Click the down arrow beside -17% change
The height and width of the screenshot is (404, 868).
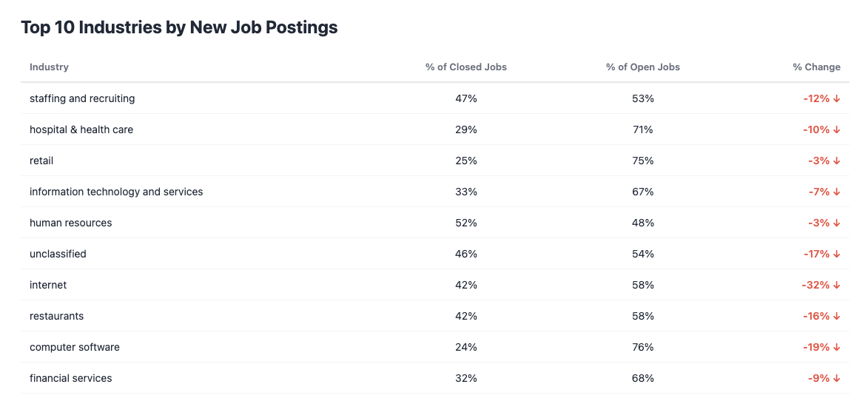click(x=837, y=255)
